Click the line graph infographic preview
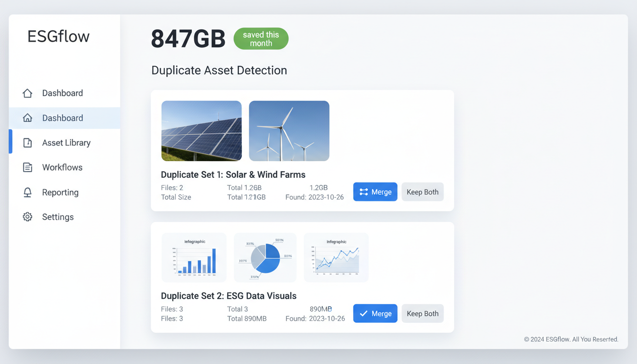Image resolution: width=637 pixels, height=364 pixels. [336, 257]
